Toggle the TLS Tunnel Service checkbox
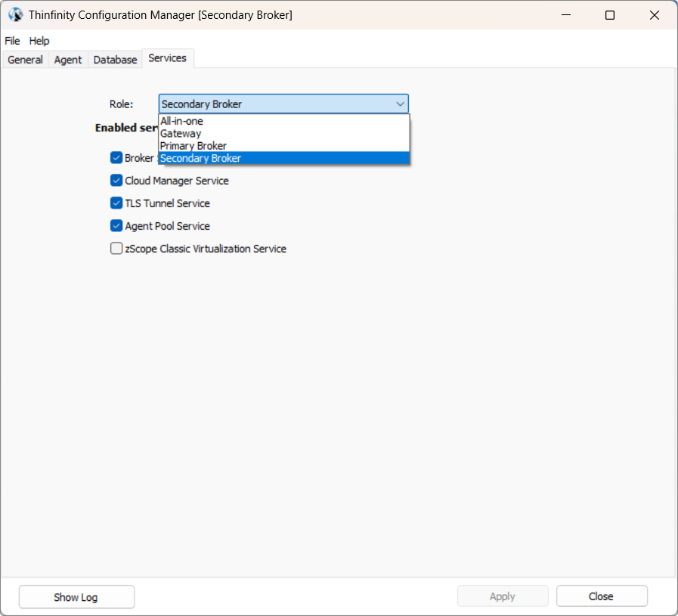The image size is (678, 616). click(116, 203)
